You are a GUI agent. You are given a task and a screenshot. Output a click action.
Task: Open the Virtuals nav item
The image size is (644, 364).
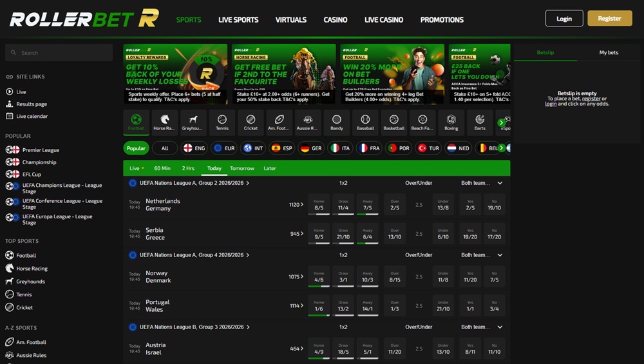point(291,20)
